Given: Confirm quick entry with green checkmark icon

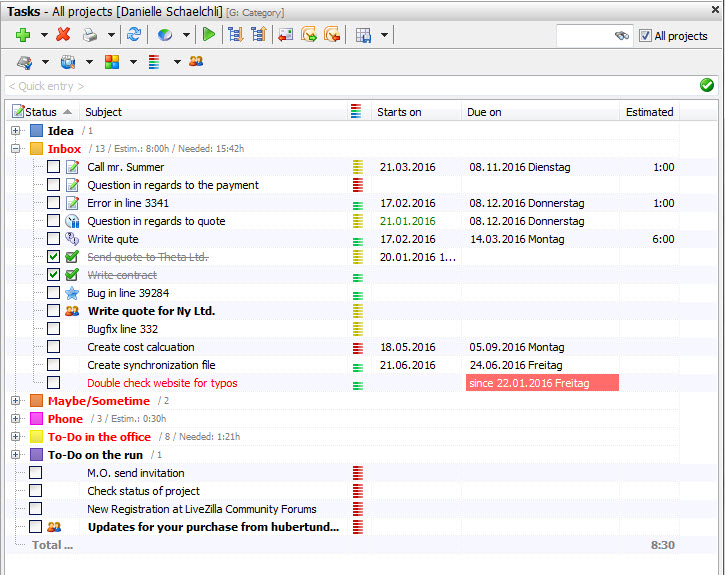Looking at the screenshot, I should pyautogui.click(x=707, y=86).
